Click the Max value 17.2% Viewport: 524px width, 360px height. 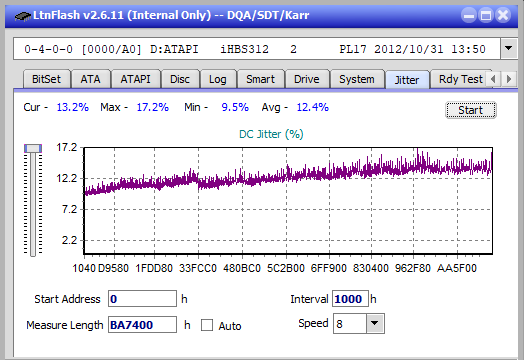(x=152, y=107)
